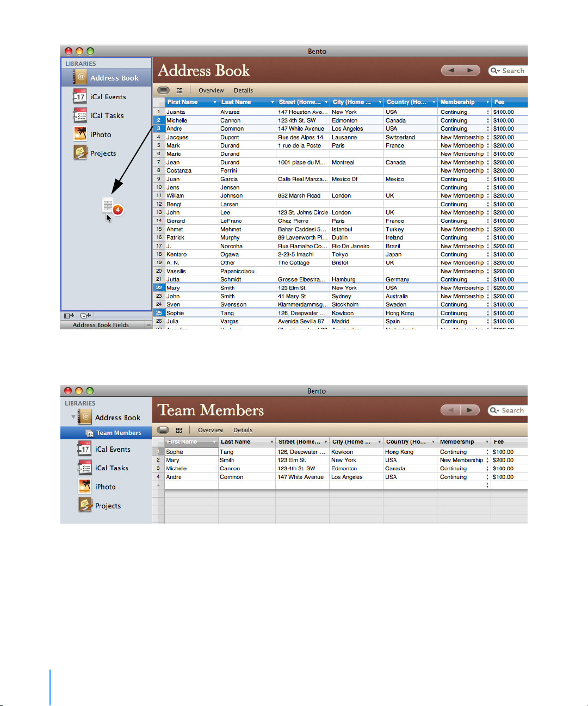
Task: Show Overview form in Team Members window
Action: click(211, 430)
